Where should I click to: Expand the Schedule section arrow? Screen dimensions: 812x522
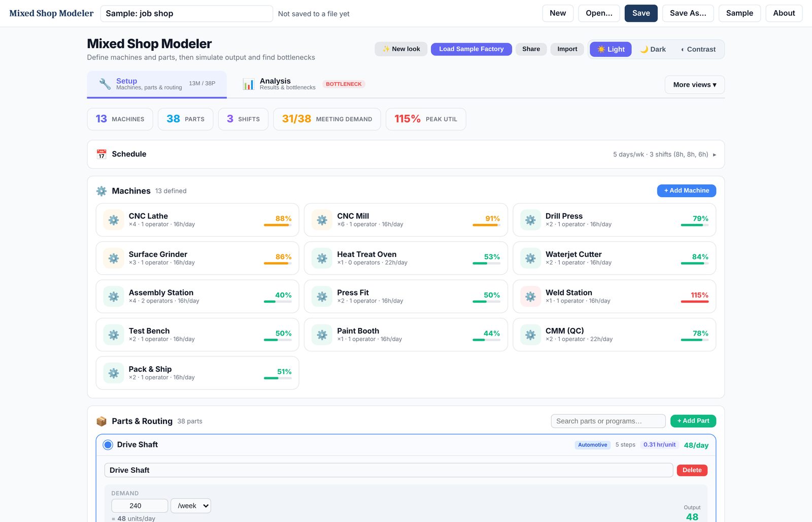pyautogui.click(x=715, y=154)
